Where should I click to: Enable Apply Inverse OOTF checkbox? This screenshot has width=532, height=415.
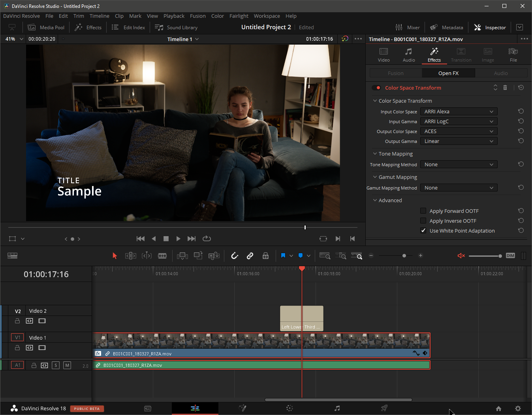(423, 221)
